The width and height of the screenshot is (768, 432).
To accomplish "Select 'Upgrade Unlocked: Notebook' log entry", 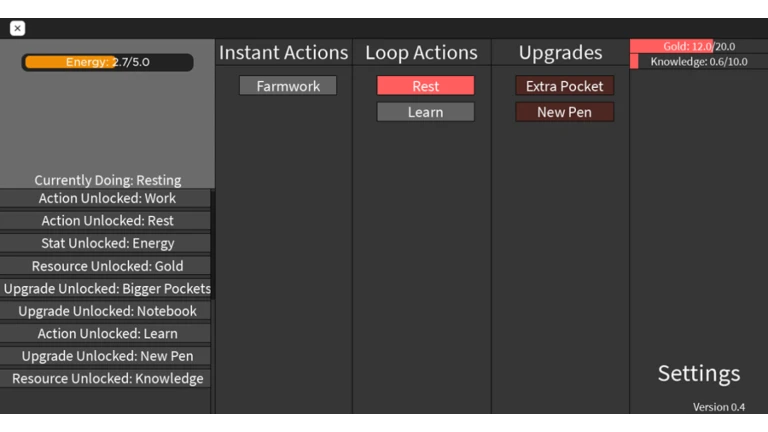I will (x=106, y=311).
